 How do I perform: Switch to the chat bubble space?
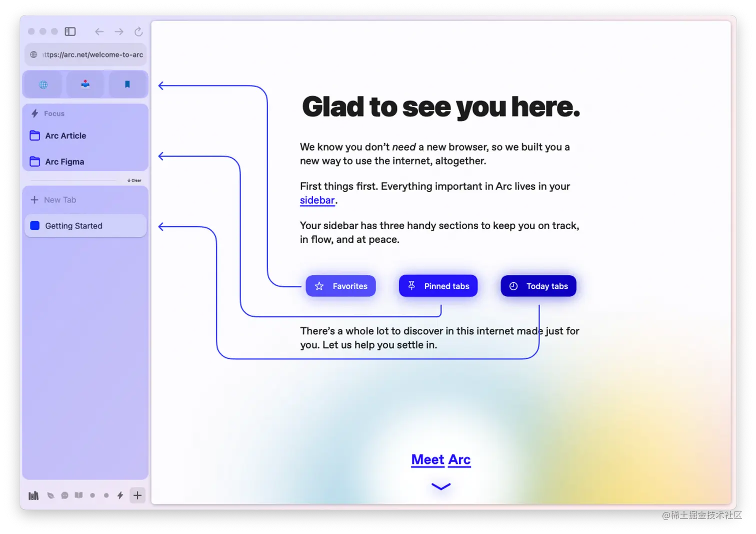point(64,495)
